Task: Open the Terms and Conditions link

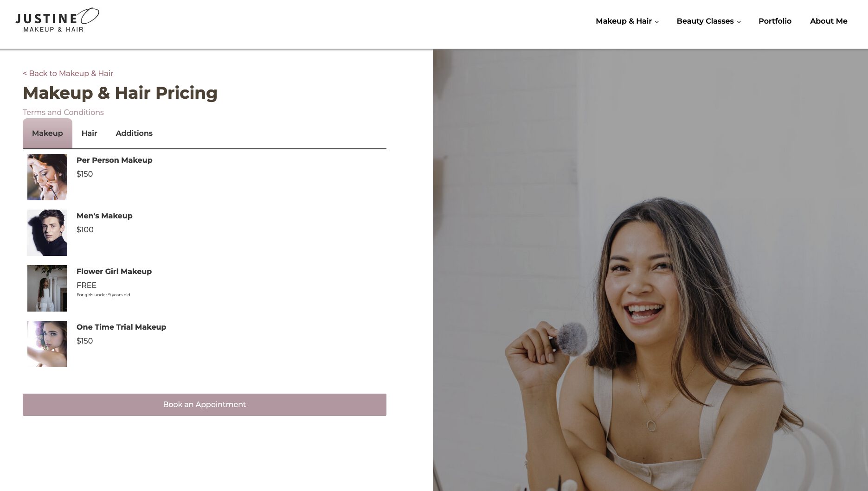Action: pos(63,112)
